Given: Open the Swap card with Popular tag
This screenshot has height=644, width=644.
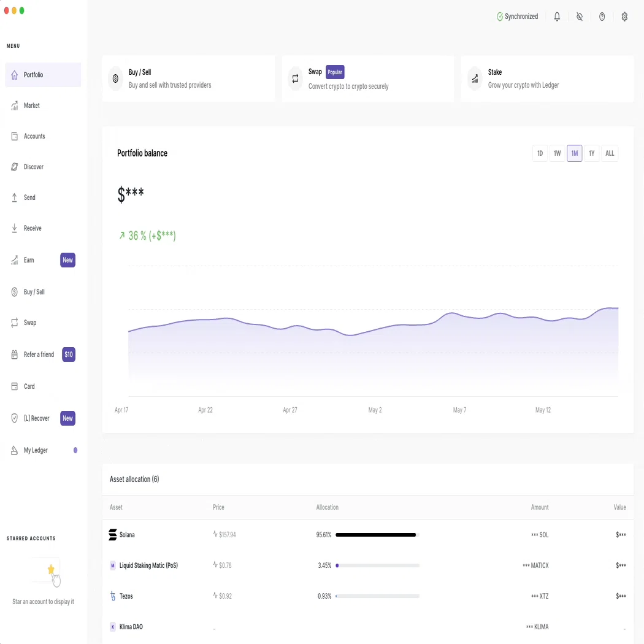Looking at the screenshot, I should point(368,79).
